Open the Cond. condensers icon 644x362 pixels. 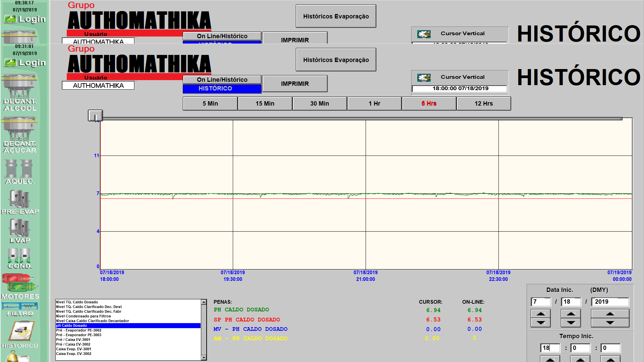tap(20, 258)
